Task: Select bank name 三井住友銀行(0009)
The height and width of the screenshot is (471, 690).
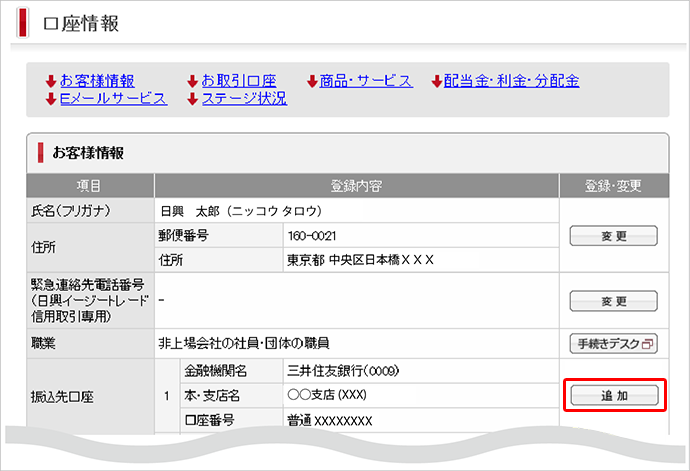Action: coord(343,371)
